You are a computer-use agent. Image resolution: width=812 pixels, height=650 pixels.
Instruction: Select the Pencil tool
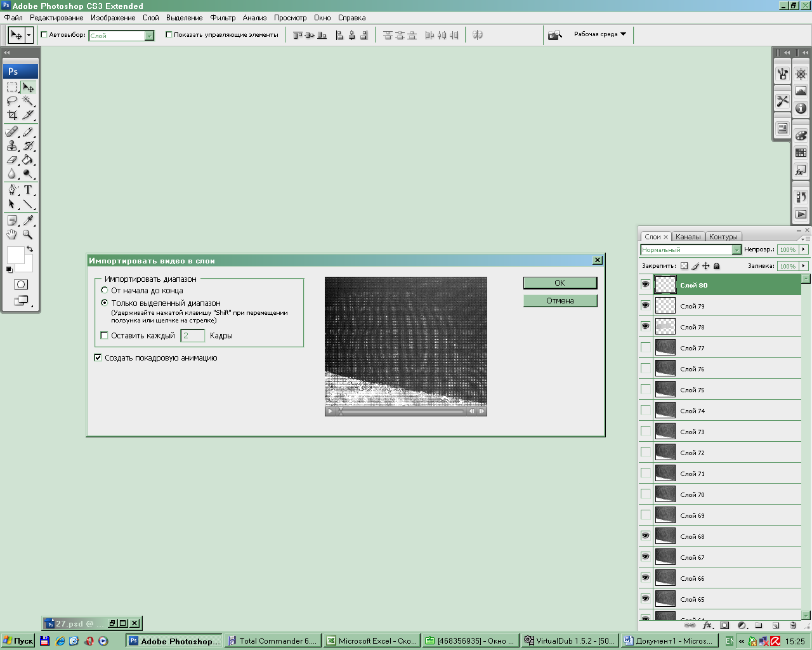coord(28,132)
